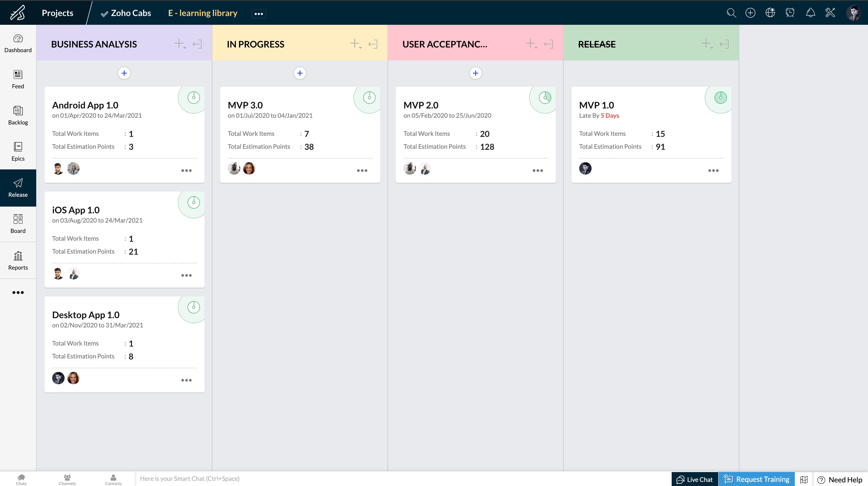This screenshot has height=486, width=868.
Task: Open add dropdown in Business Analysis header
Action: (180, 44)
